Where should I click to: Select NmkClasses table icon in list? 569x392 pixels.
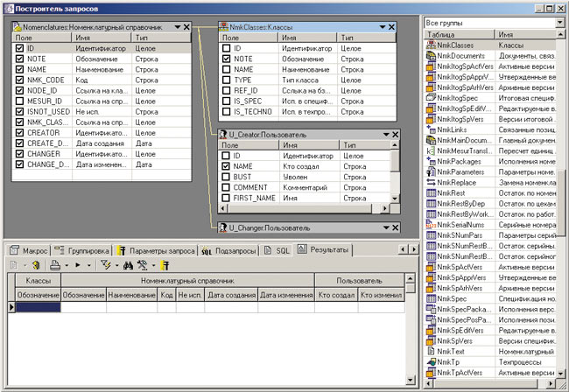pos(430,44)
